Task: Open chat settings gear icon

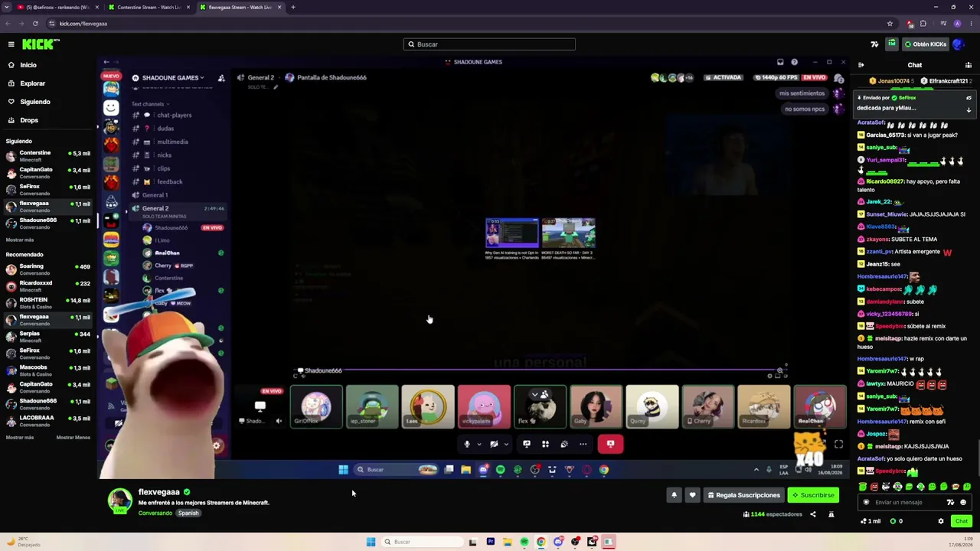Action: coord(941,521)
